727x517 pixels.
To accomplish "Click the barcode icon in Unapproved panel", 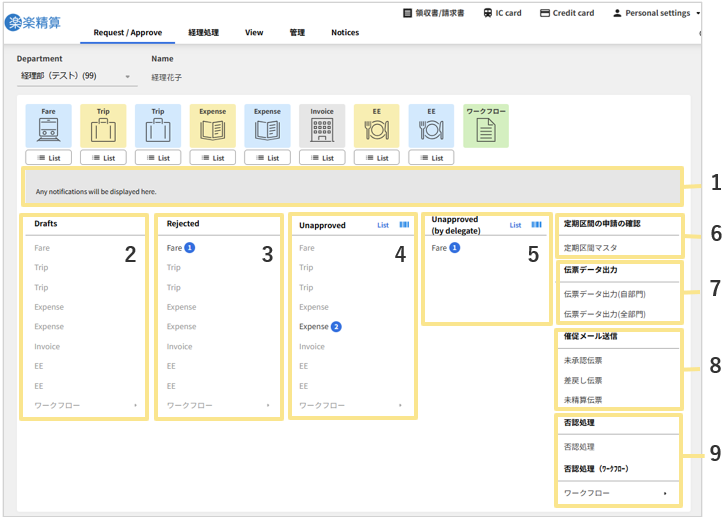I will (405, 225).
